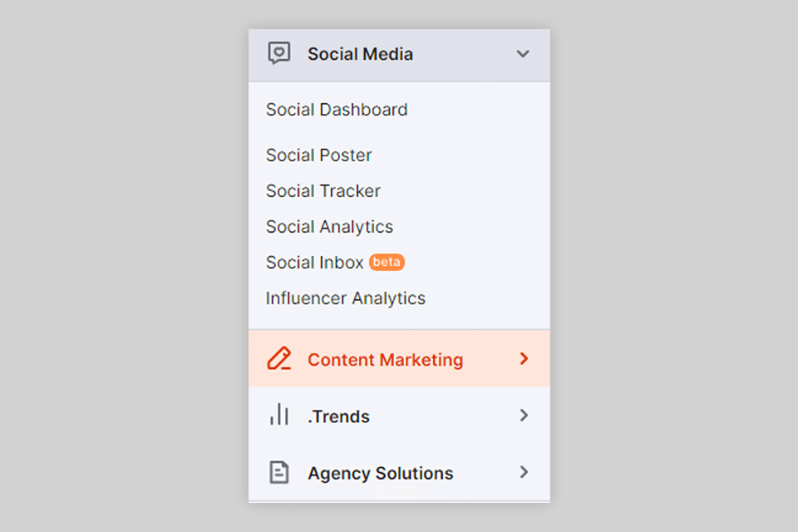Click the gray backdrop outside the menu
The image size is (798, 532).
125,266
